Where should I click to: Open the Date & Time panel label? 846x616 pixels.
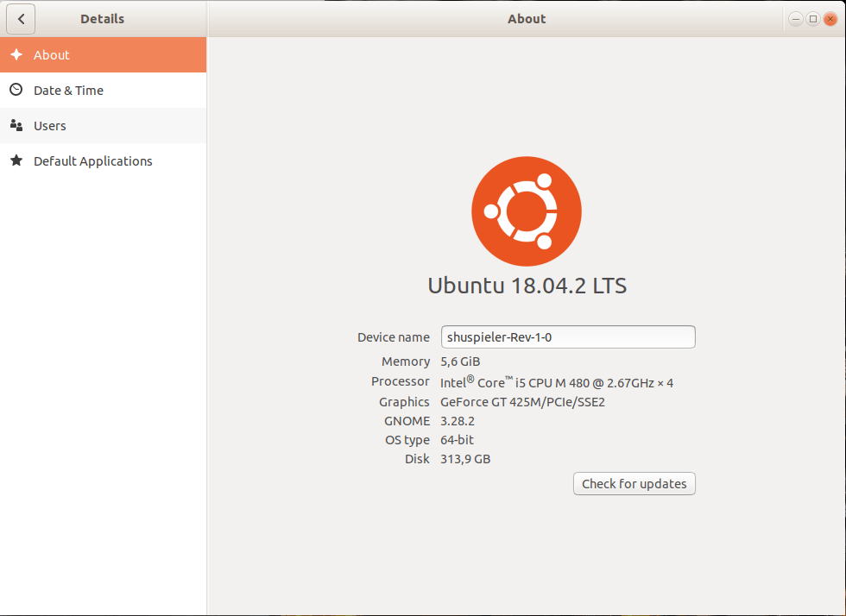(68, 91)
